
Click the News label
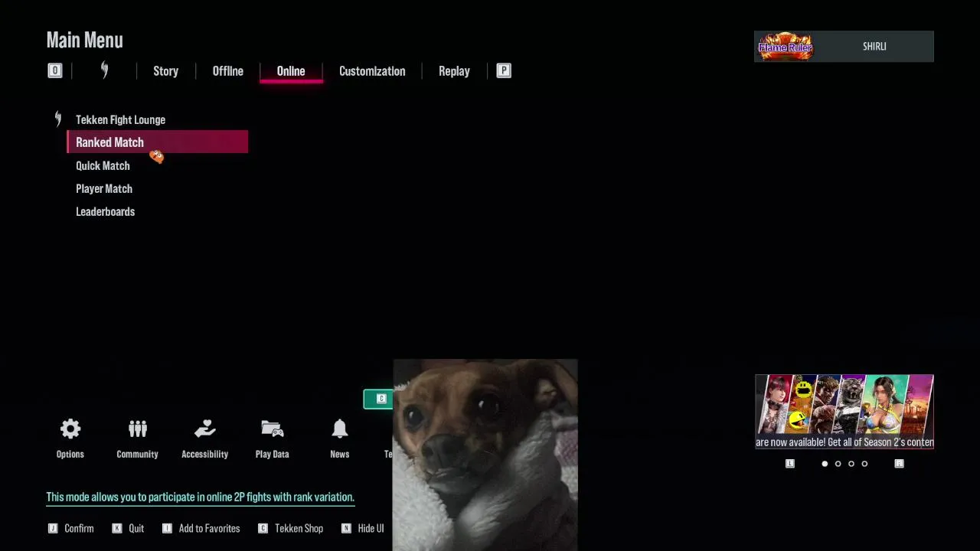point(339,454)
